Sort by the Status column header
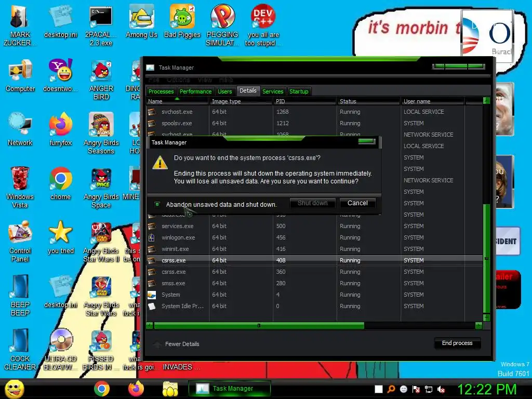The image size is (532, 399). tap(368, 101)
